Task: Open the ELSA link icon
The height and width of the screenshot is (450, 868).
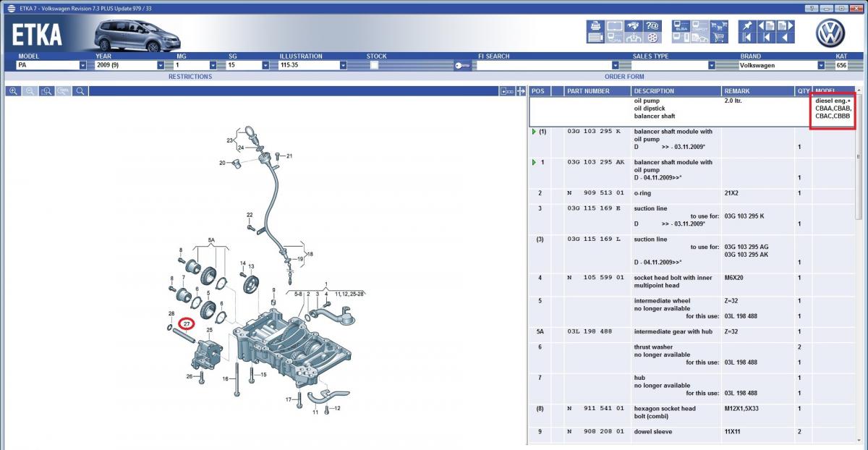Action: [681, 25]
